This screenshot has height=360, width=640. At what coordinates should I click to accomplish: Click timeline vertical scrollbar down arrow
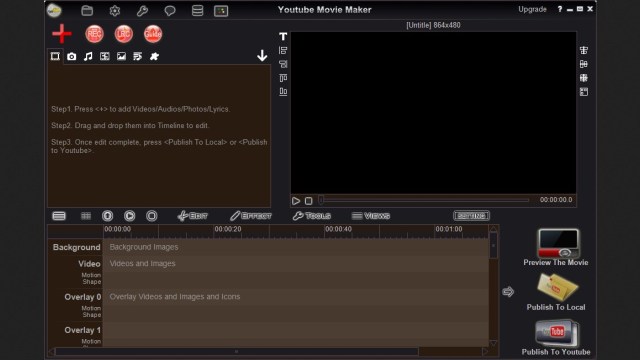point(493,343)
